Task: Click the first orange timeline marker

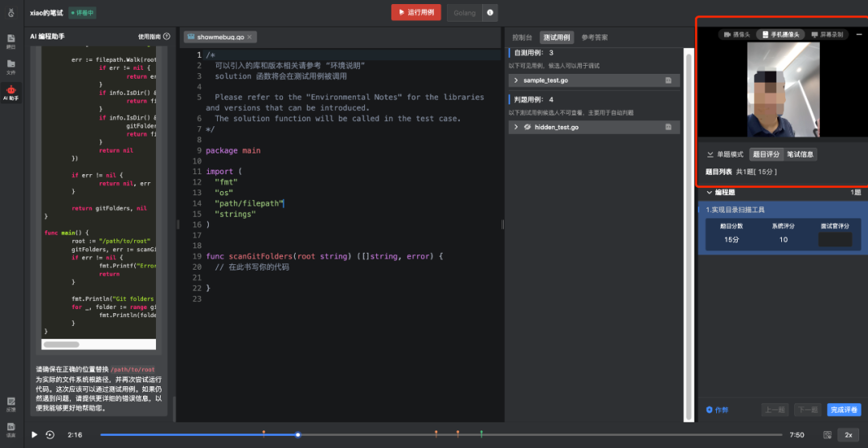Action: pos(264,433)
